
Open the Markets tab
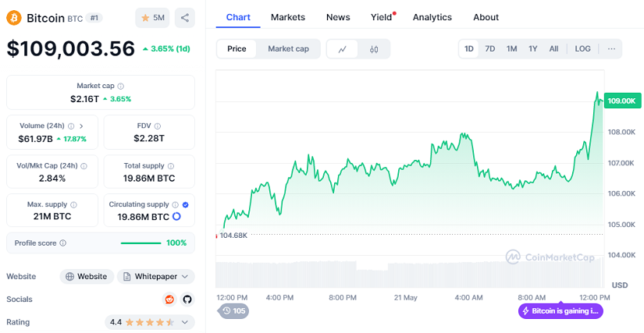tap(288, 17)
